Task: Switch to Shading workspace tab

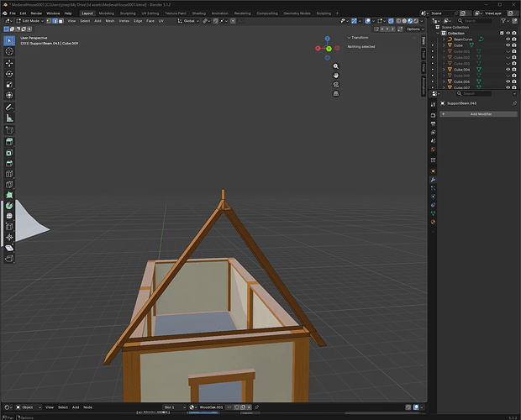Action: [x=198, y=13]
